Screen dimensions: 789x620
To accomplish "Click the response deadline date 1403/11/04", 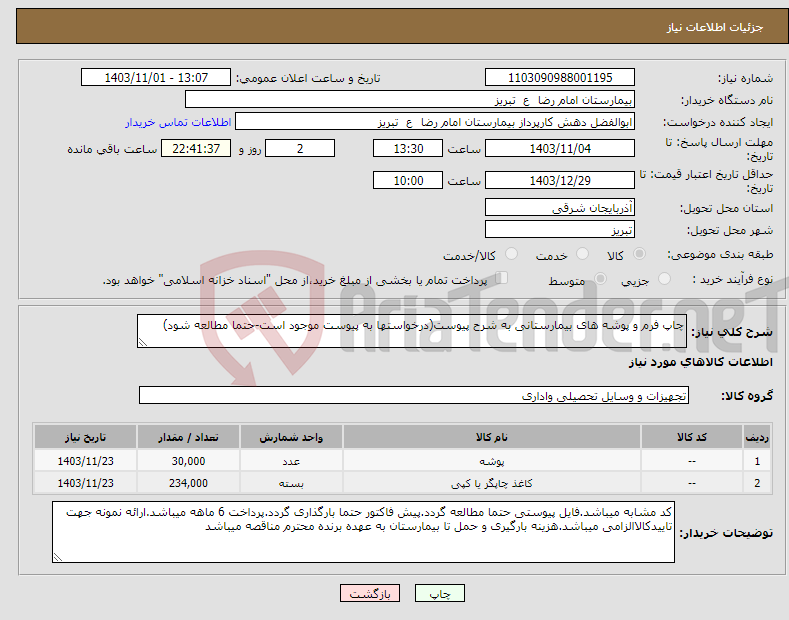I will (560, 148).
